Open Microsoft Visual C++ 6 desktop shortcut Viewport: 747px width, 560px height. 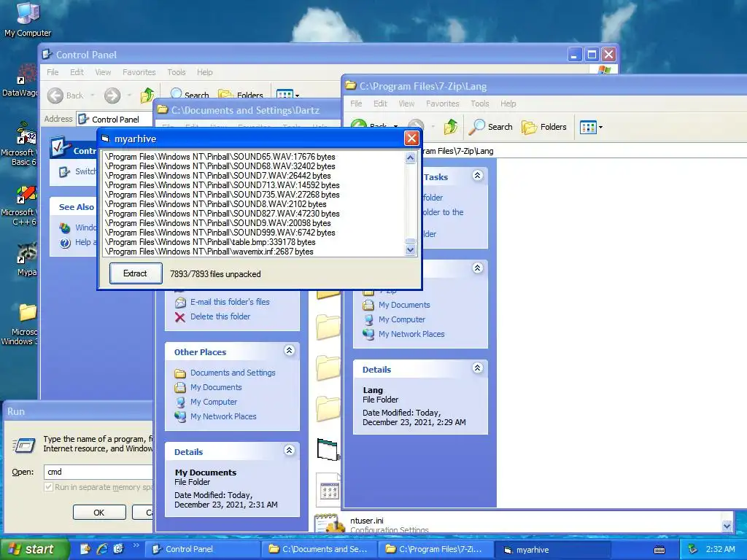(x=21, y=204)
